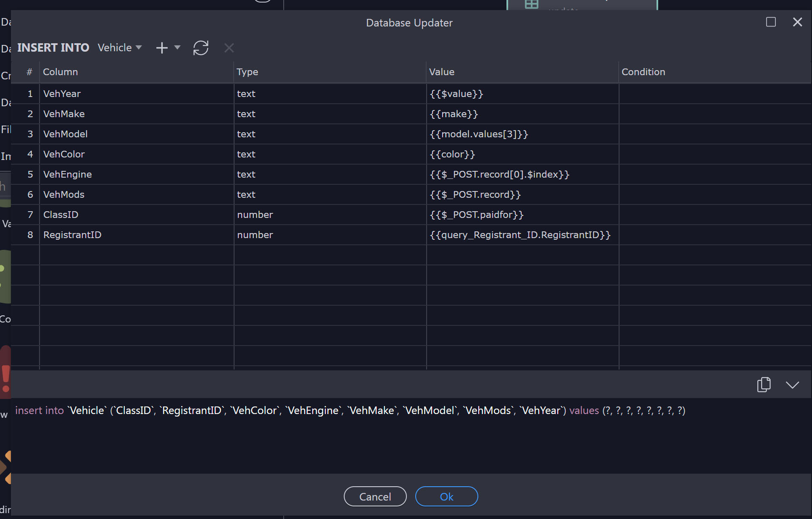Click the Value column header
The width and height of the screenshot is (812, 519).
(x=522, y=72)
